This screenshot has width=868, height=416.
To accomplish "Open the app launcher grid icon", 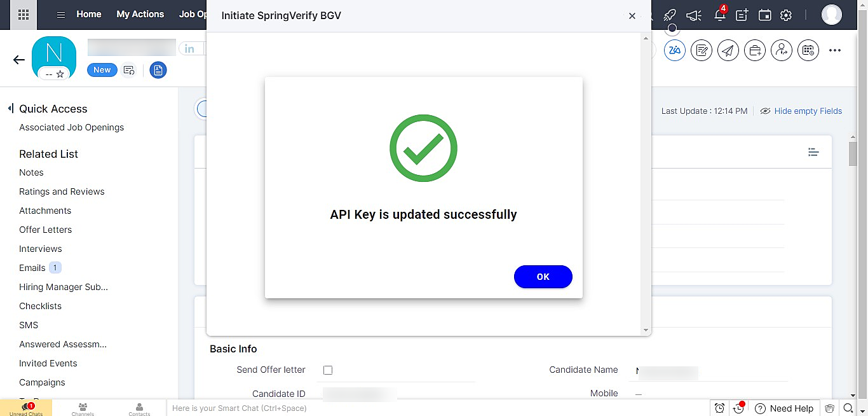I will [24, 15].
